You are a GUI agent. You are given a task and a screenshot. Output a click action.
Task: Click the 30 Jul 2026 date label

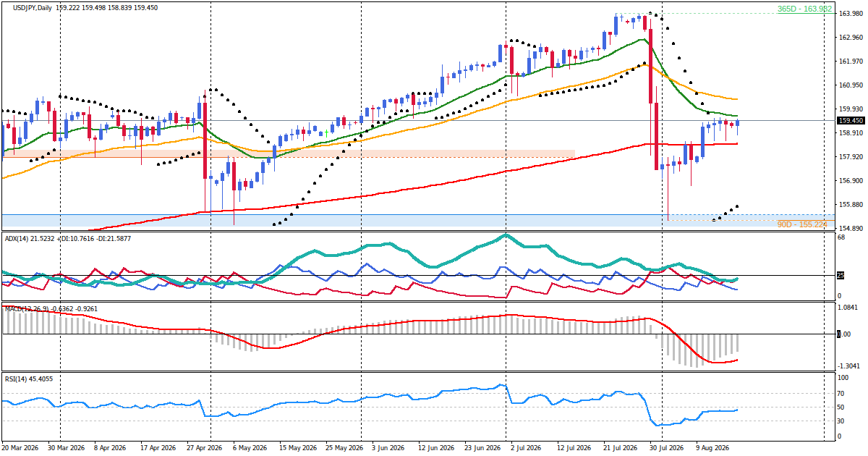pos(666,449)
